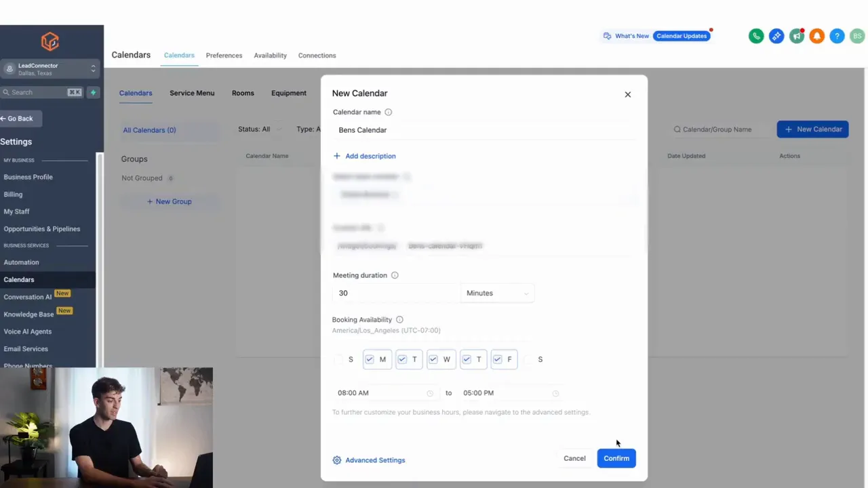Click the 05:00 PM end time field
Screen dimensions: 868x488
coord(511,393)
